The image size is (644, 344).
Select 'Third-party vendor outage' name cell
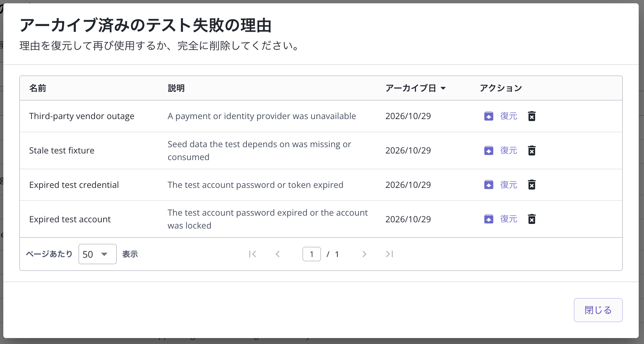[82, 116]
